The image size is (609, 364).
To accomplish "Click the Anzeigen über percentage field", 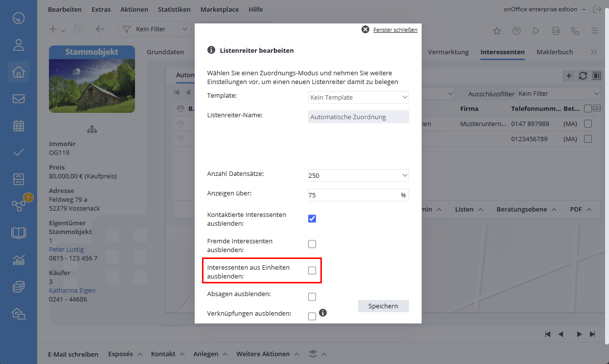I will point(353,195).
